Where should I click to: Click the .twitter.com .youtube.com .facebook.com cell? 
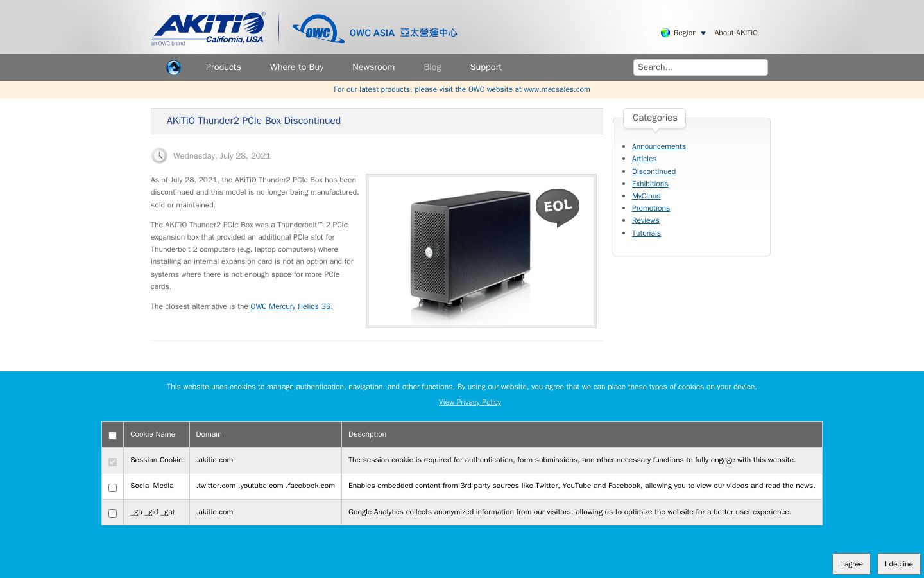tap(266, 486)
